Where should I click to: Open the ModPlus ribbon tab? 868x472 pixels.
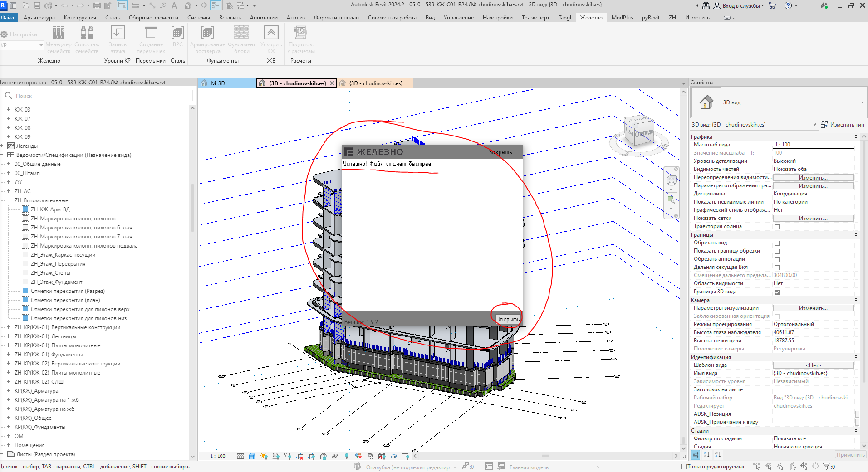(x=622, y=18)
